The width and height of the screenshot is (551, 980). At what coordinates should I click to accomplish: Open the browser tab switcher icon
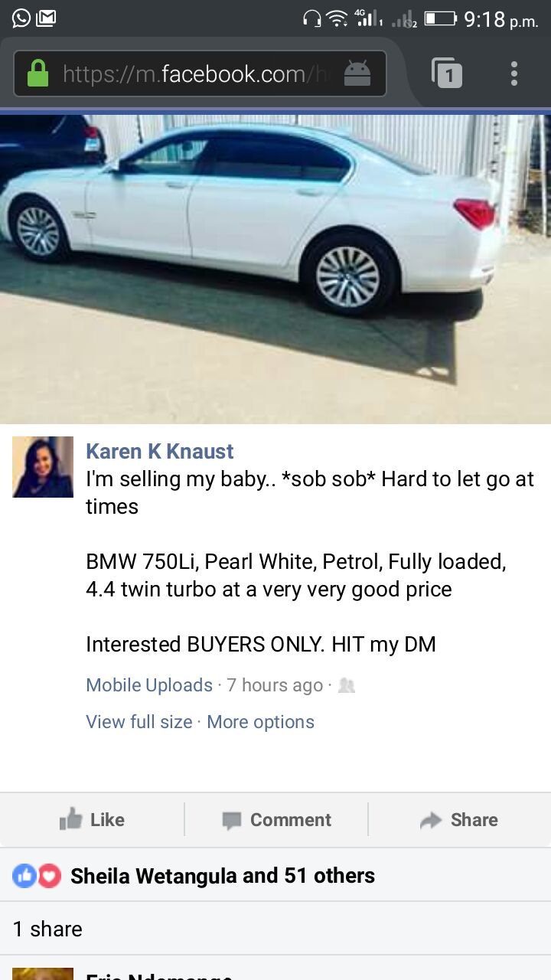pos(447,73)
